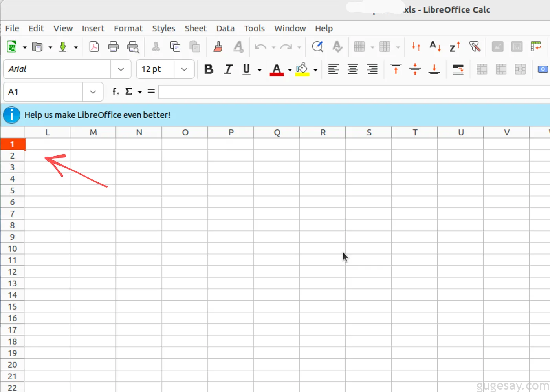Open the Data menu
Screen dimensions: 550x392
[225, 28]
